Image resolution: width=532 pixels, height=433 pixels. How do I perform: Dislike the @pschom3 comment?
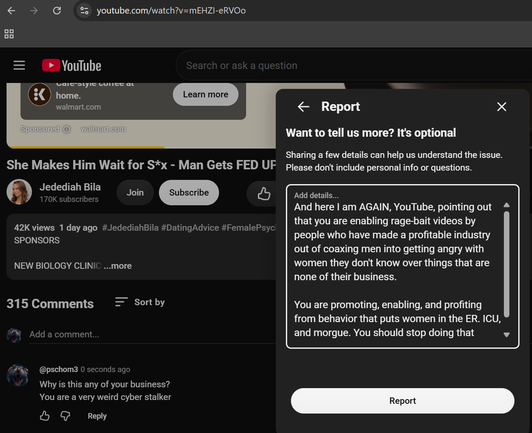65,416
